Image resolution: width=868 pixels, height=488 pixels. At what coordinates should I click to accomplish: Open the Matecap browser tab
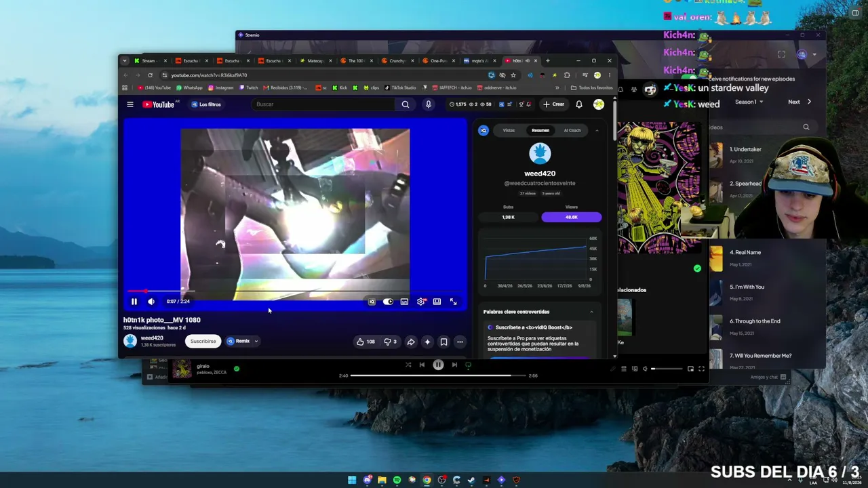317,60
